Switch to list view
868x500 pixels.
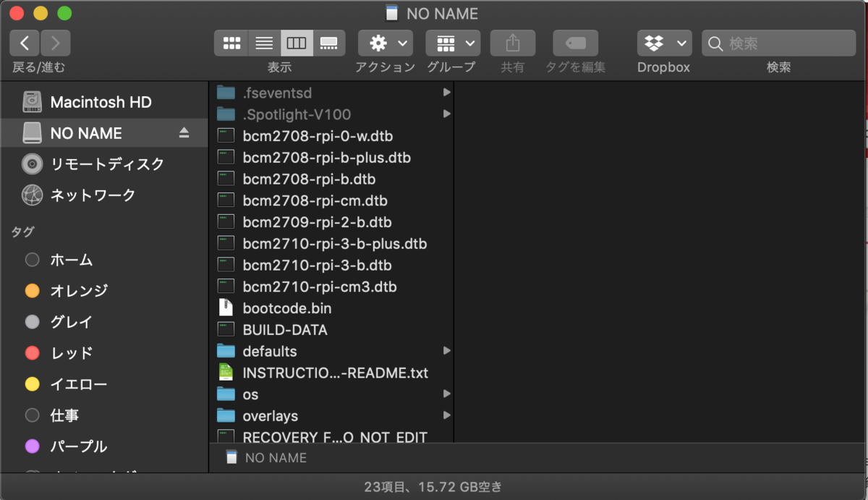[x=264, y=43]
